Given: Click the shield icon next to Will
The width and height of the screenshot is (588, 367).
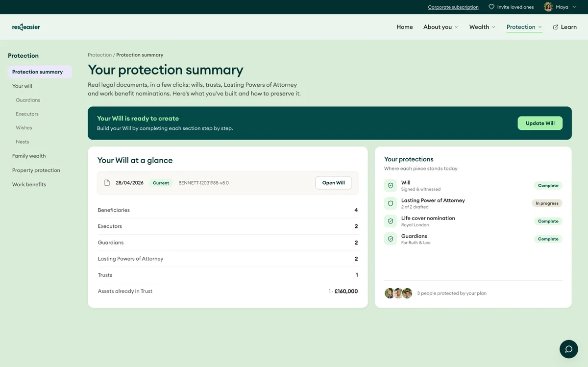Looking at the screenshot, I should click(391, 185).
